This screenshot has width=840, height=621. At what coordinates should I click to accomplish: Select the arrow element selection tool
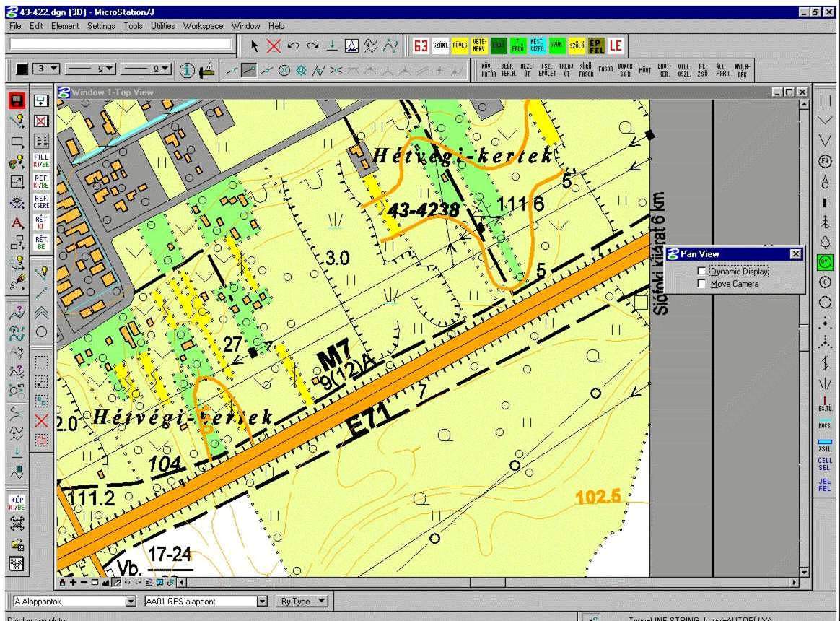(255, 45)
